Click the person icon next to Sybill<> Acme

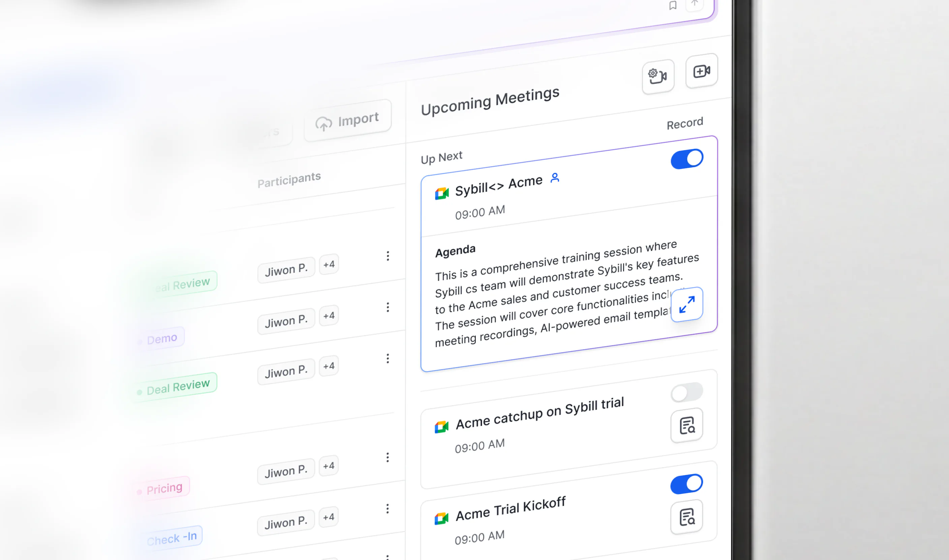(555, 178)
